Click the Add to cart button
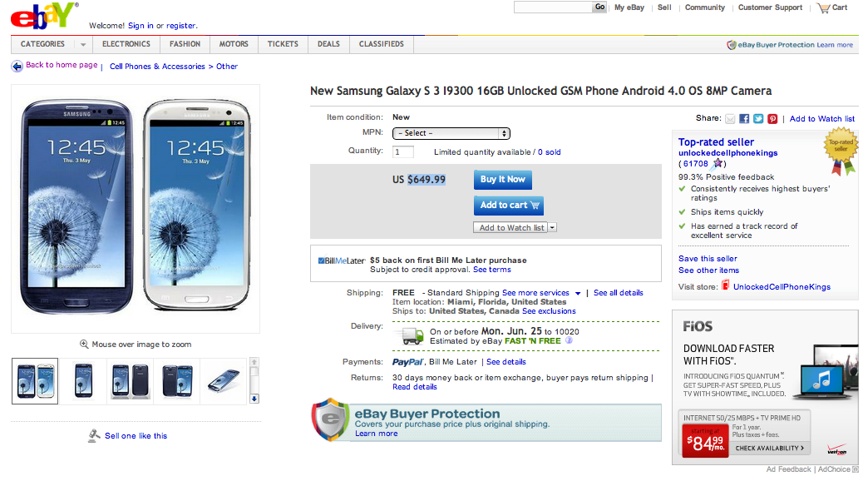 pos(510,205)
